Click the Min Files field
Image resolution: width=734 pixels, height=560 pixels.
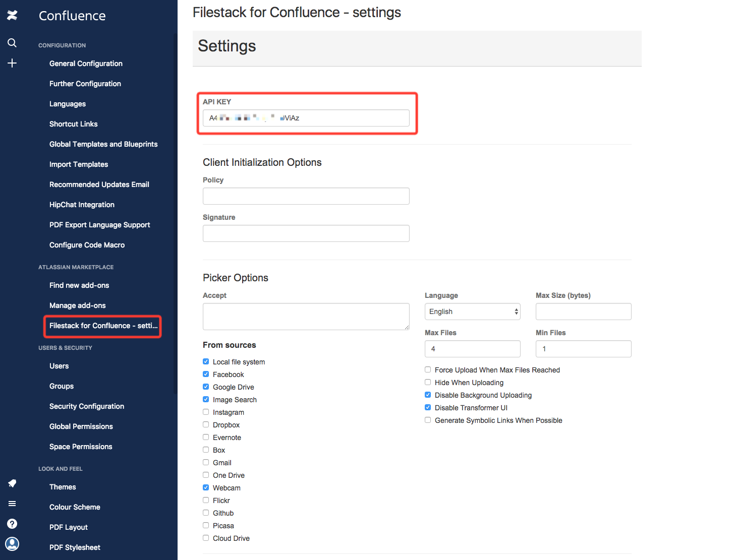point(584,349)
